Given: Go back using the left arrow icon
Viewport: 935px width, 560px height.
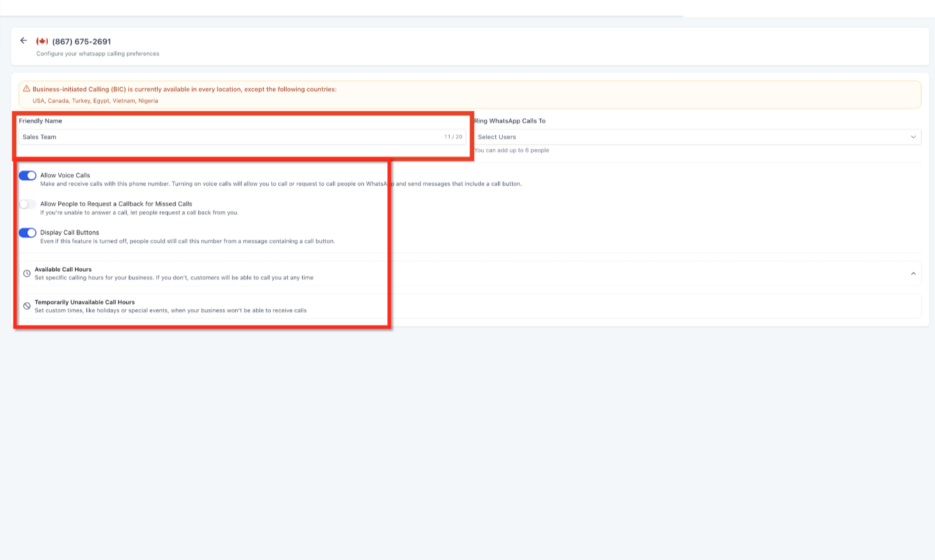Looking at the screenshot, I should pyautogui.click(x=23, y=41).
